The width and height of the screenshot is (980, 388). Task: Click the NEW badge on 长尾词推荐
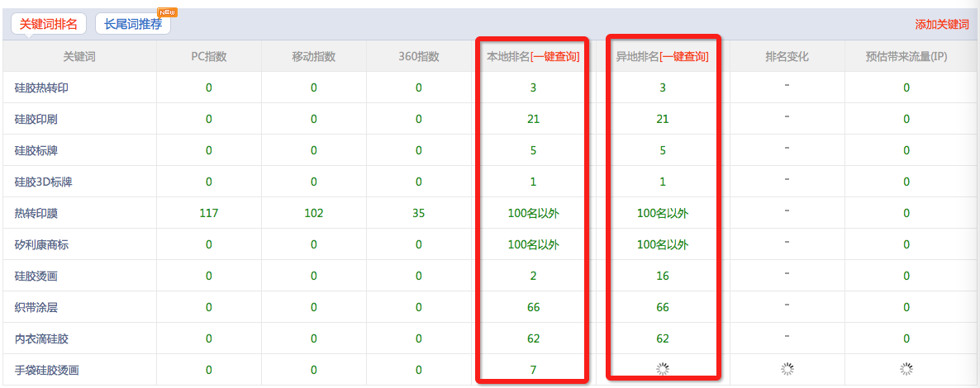tap(167, 12)
